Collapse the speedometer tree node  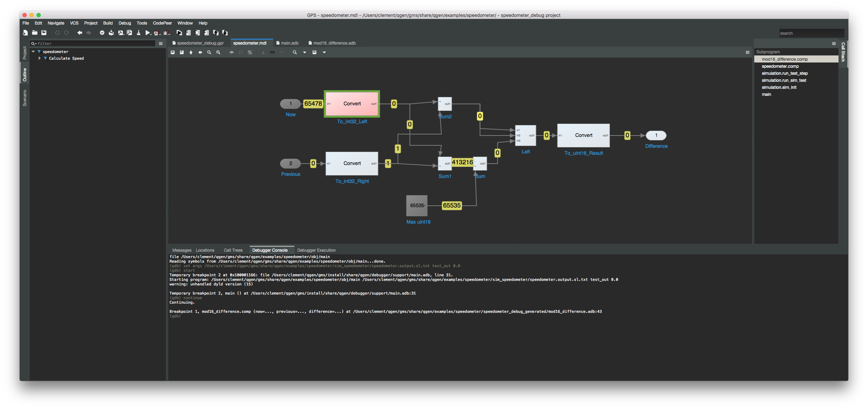pyautogui.click(x=33, y=52)
